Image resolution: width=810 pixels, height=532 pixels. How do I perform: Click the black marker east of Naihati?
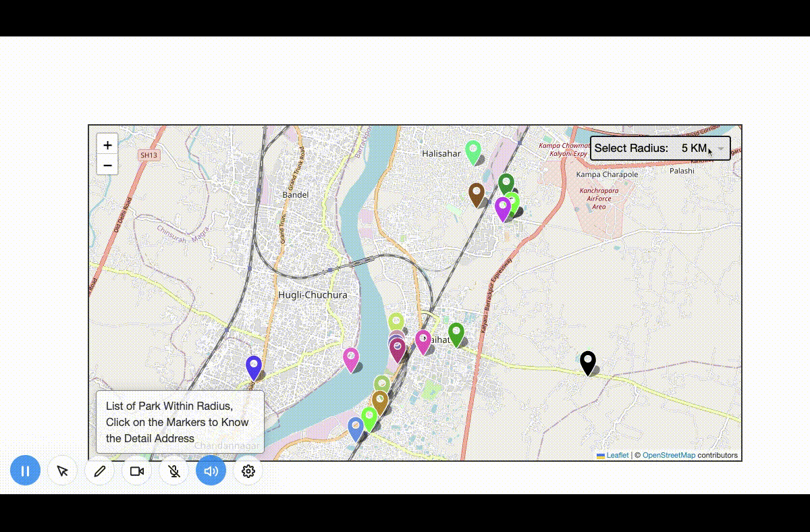[588, 363]
